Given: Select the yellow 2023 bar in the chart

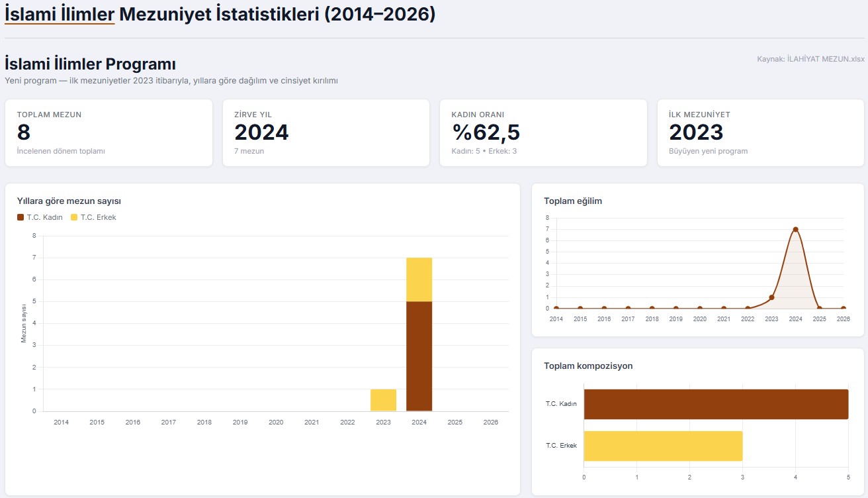Looking at the screenshot, I should click(383, 400).
